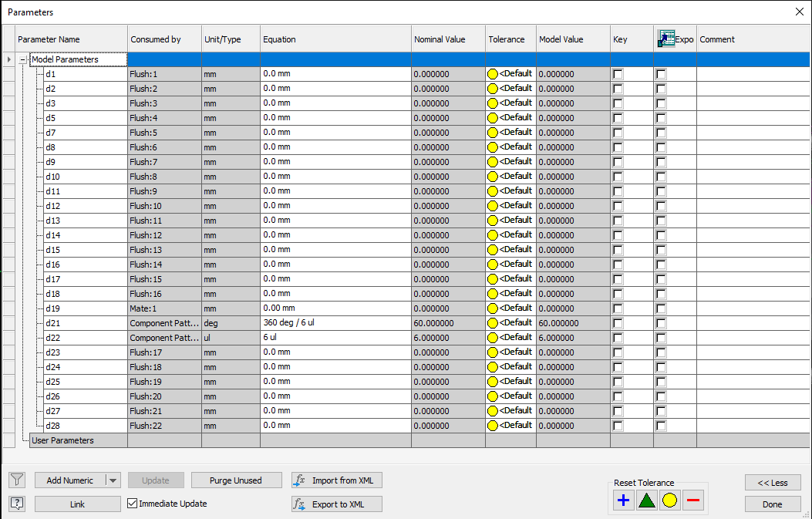Click the Done button
Viewport: 812px width, 519px height.
pos(772,504)
